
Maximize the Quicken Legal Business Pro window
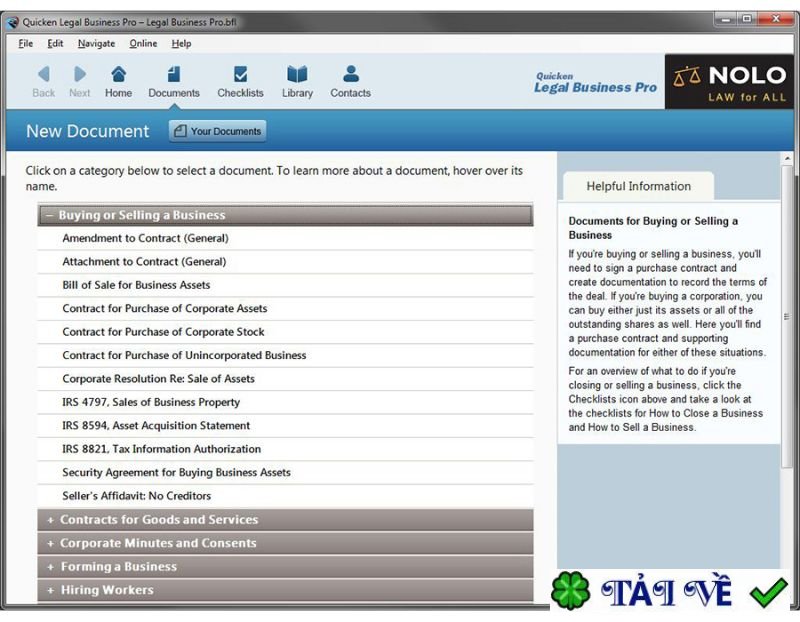(747, 19)
